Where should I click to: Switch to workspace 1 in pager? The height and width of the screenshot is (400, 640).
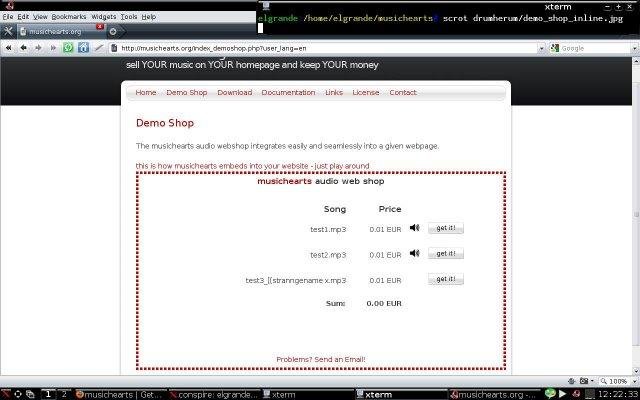pos(48,394)
